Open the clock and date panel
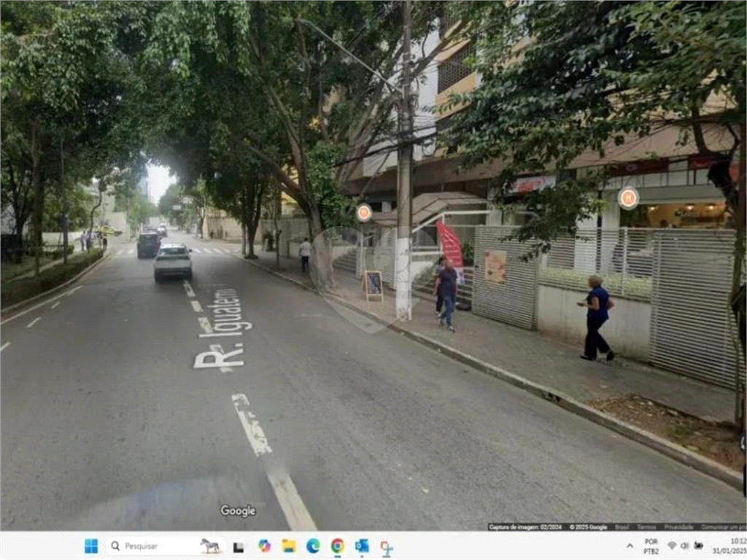This screenshot has width=747, height=560. click(x=729, y=545)
